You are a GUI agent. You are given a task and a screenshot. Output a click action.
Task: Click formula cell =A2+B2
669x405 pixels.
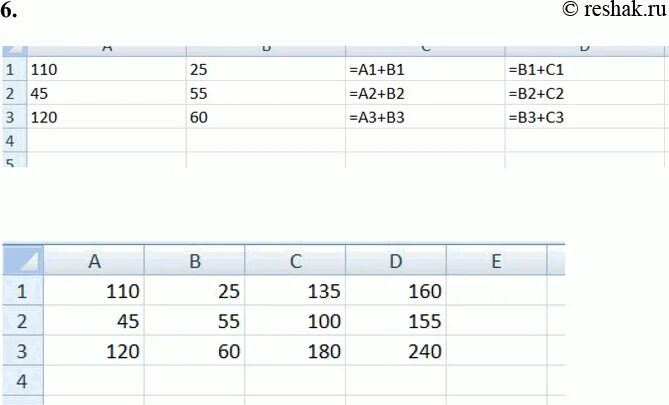(425, 93)
